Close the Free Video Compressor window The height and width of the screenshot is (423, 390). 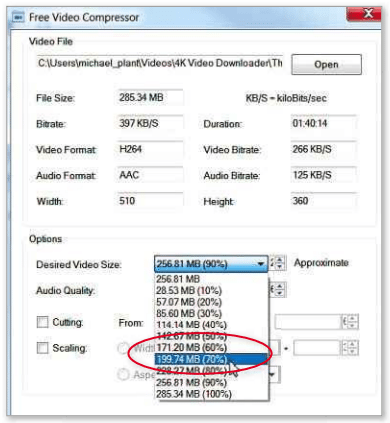(x=364, y=14)
